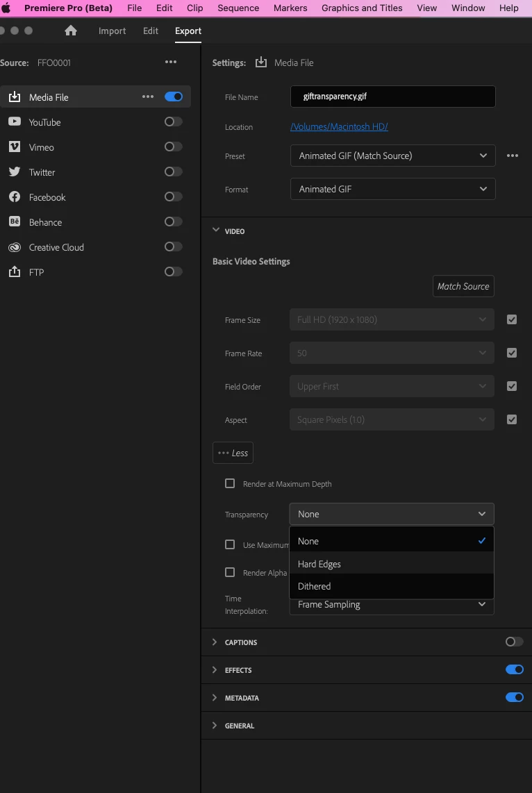The width and height of the screenshot is (532, 793).
Task: Click the FTP upload icon
Action: click(15, 272)
